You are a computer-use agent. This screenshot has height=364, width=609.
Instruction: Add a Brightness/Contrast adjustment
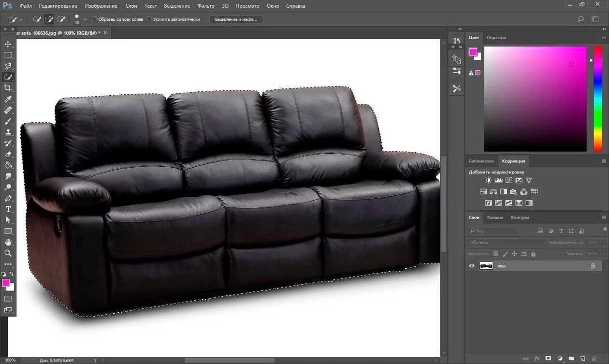point(488,180)
